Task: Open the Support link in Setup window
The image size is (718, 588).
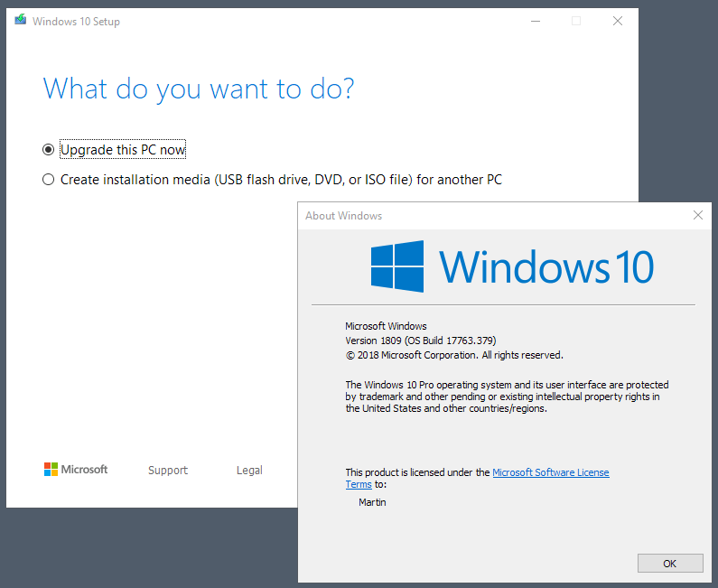Action: (168, 471)
